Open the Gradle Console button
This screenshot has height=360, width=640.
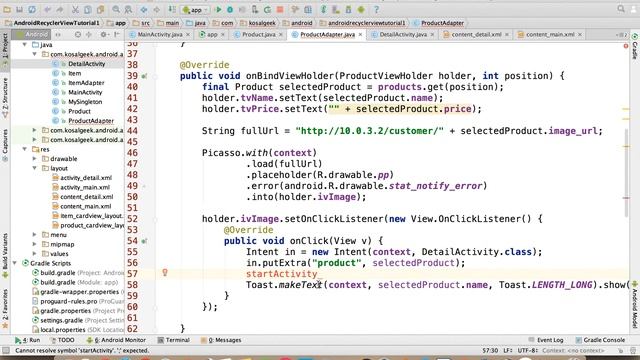(x=600, y=340)
